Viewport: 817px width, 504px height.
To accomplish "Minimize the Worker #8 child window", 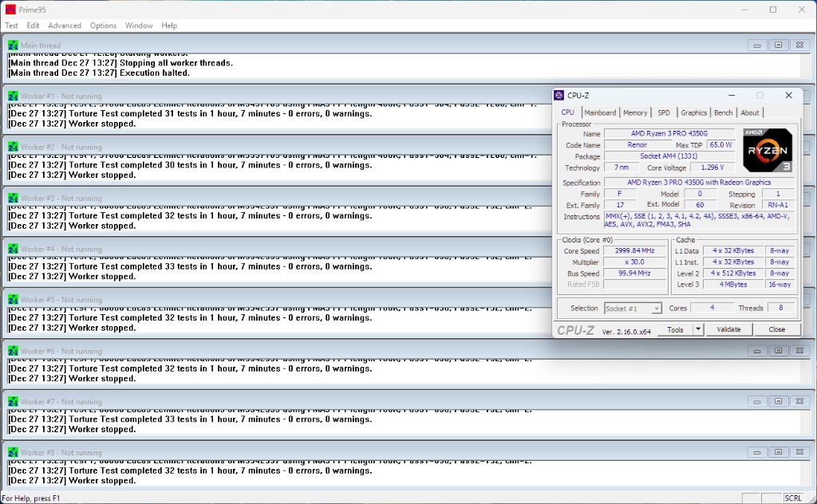I will click(x=757, y=453).
